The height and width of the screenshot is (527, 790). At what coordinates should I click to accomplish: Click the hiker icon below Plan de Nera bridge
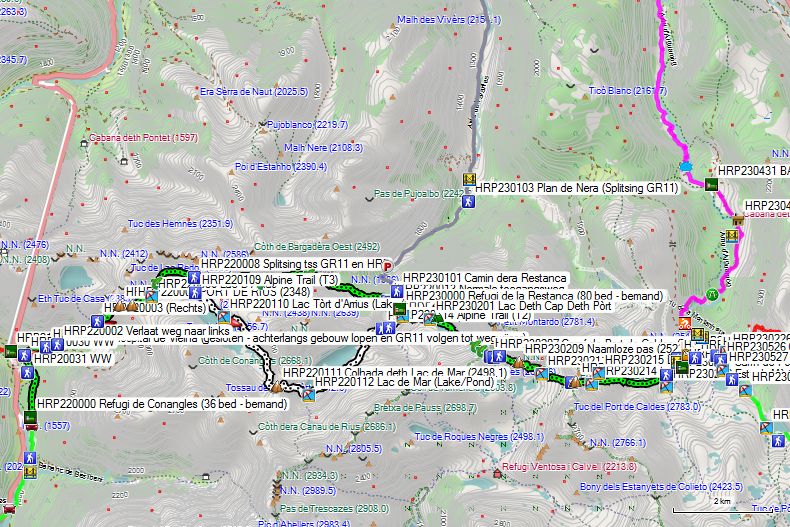coord(469,202)
